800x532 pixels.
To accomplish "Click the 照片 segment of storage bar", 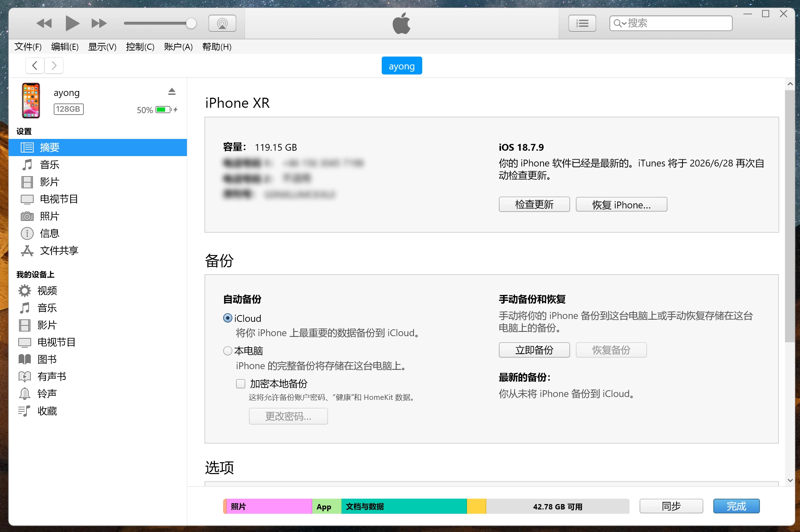I will point(269,507).
